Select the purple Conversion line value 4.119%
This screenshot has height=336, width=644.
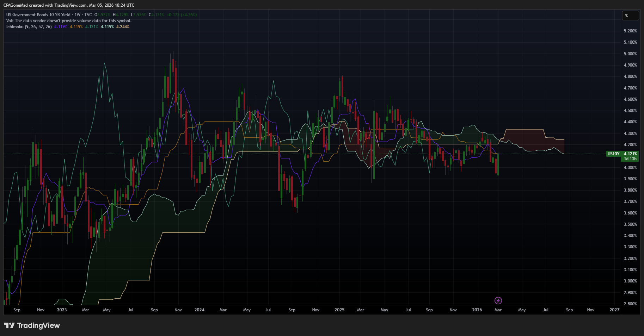pos(60,26)
